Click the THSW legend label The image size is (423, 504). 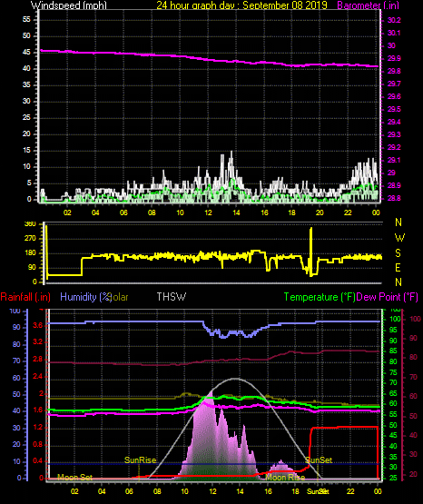[172, 296]
